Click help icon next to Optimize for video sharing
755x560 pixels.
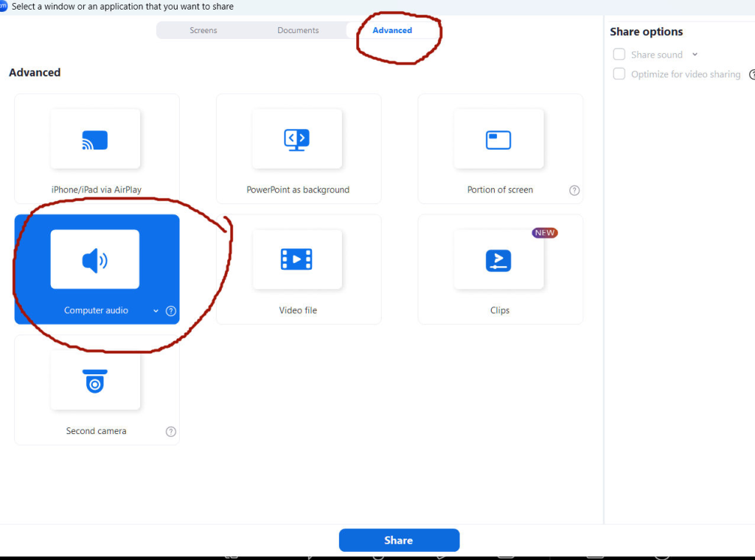coord(751,74)
